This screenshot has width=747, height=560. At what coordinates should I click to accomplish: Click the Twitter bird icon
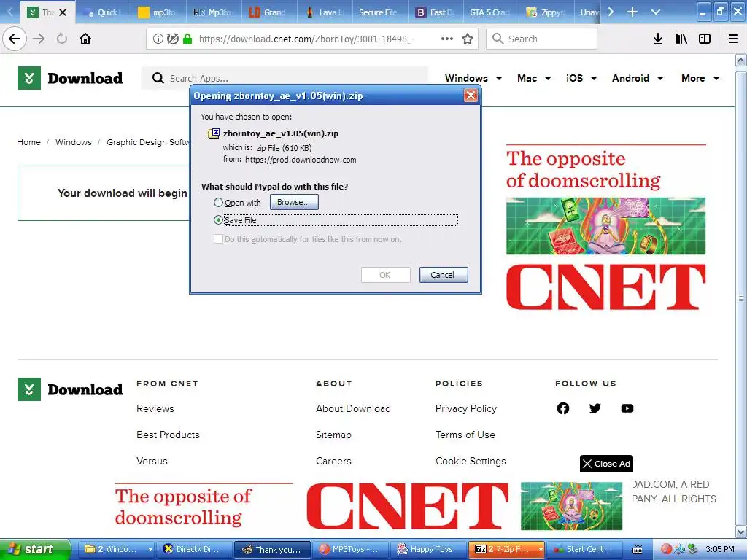[x=595, y=408]
